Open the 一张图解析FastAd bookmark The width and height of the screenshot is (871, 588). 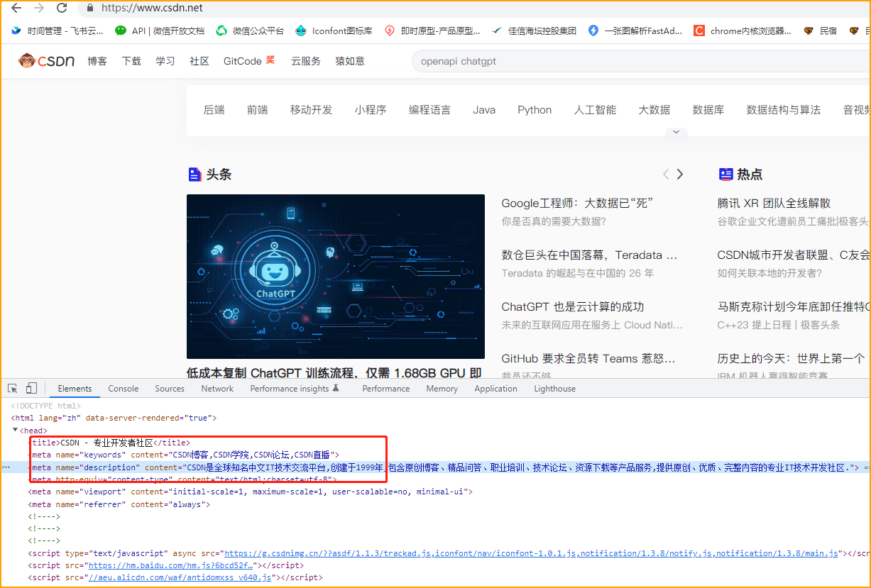635,30
